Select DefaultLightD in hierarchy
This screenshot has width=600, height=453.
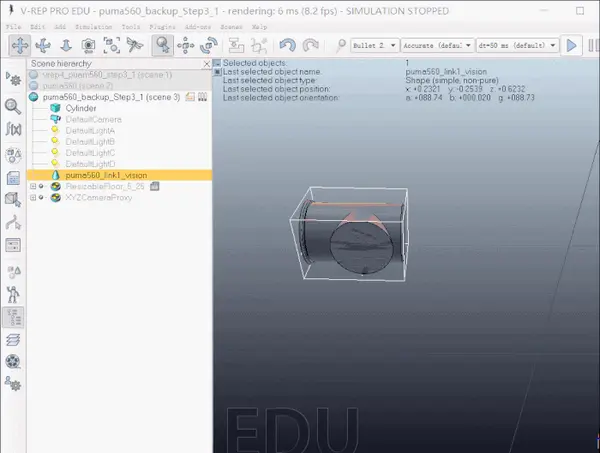click(x=90, y=164)
